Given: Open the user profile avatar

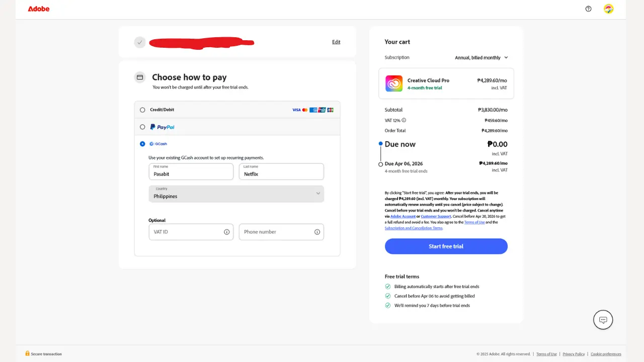Looking at the screenshot, I should click(609, 9).
